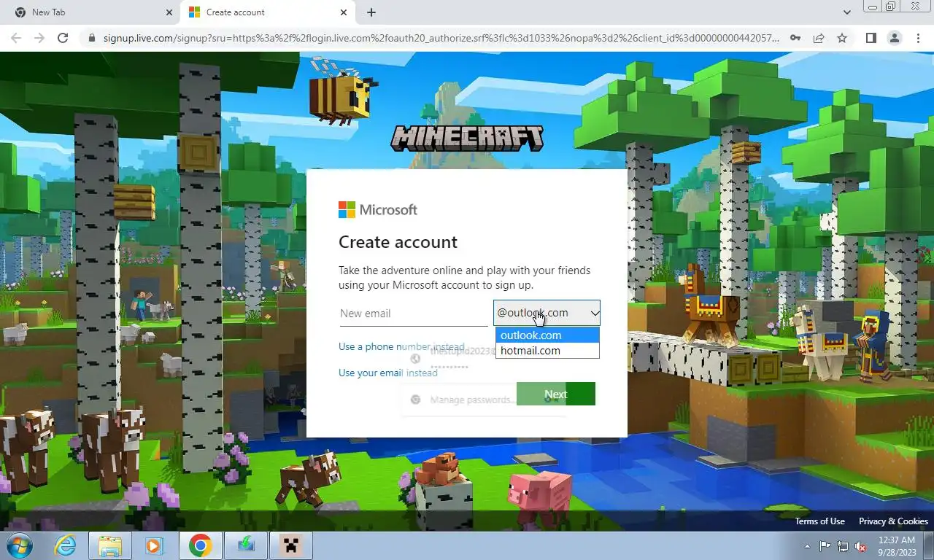
Task: Reload the Create account page
Action: 63,38
